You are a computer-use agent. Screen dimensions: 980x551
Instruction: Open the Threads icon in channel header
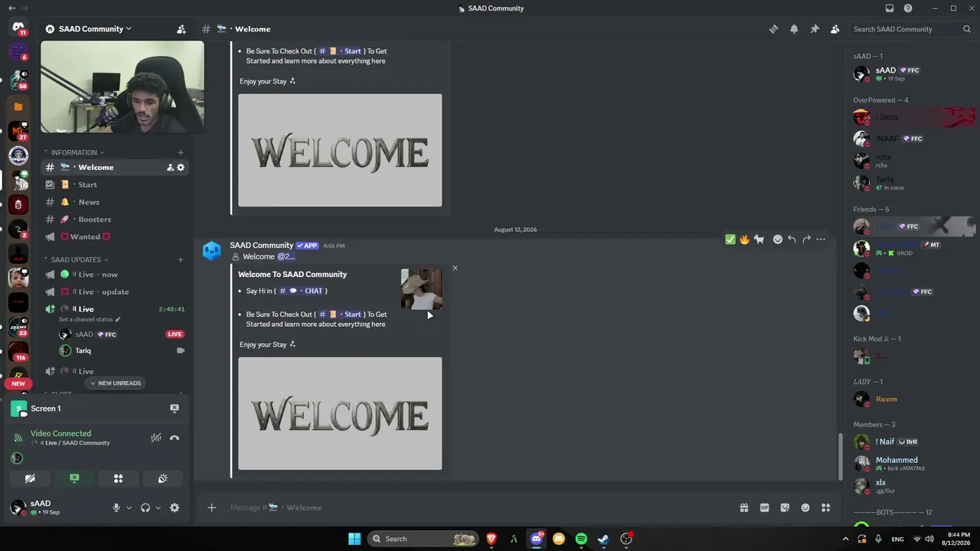coord(773,29)
